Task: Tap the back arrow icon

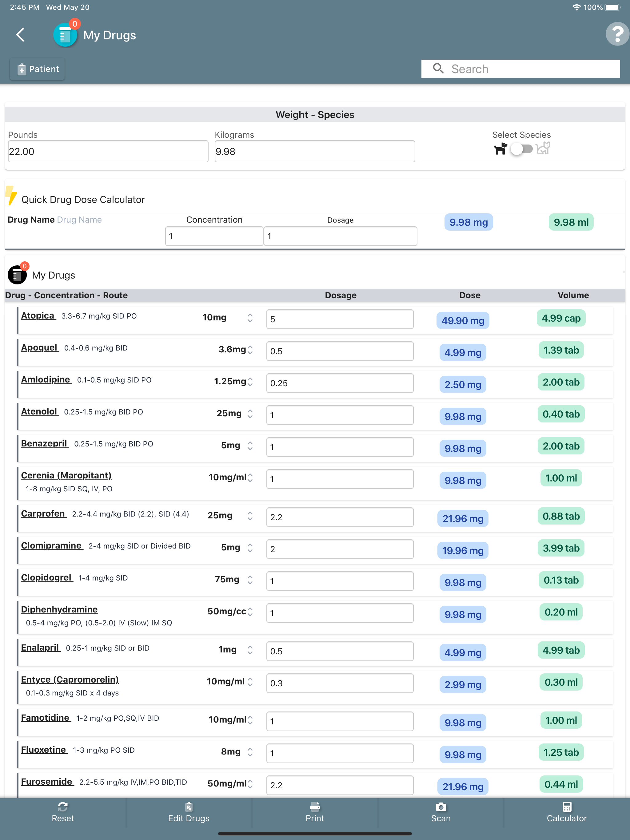Action: [21, 34]
